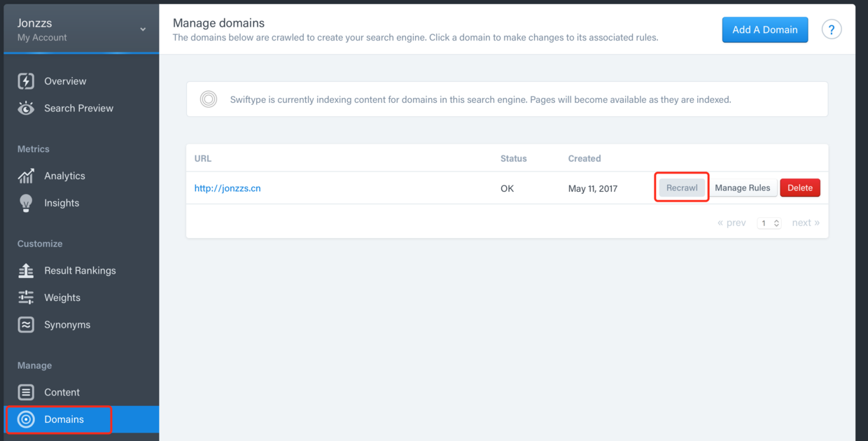Screen dimensions: 868x441
Task: Open Manage Rules for jonzzs.cn
Action: (742, 188)
